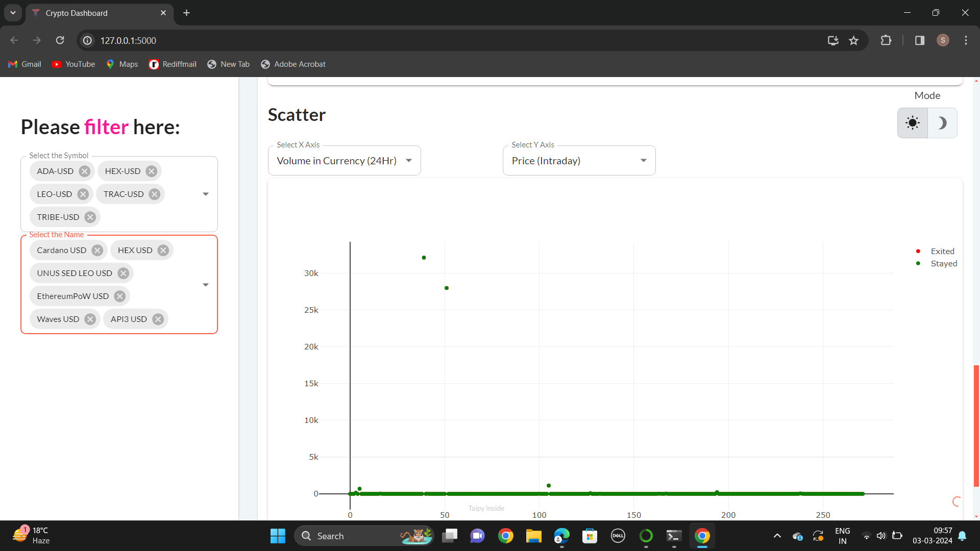The height and width of the screenshot is (551, 980).
Task: Select the Crypto Dashboard browser tab
Action: [x=97, y=13]
